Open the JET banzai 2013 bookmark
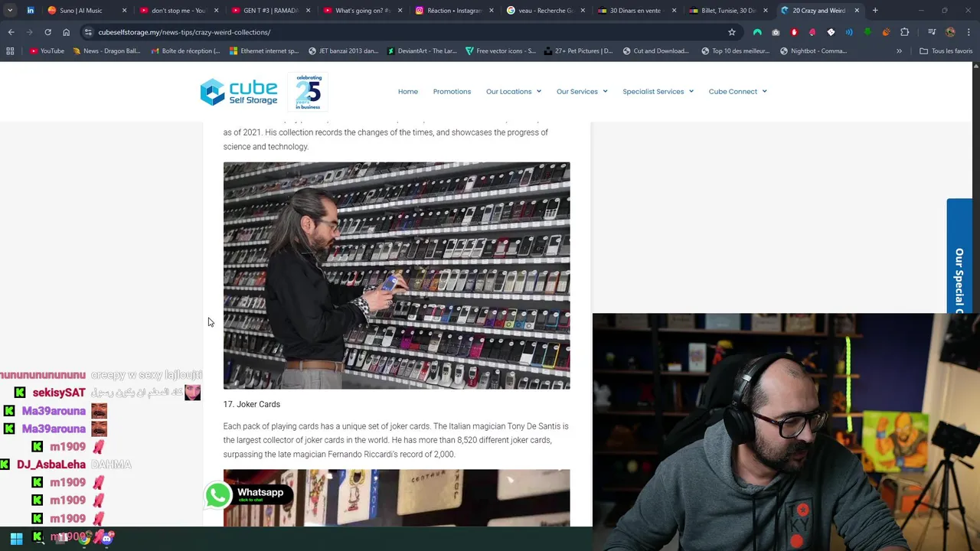The image size is (980, 551). pos(343,51)
